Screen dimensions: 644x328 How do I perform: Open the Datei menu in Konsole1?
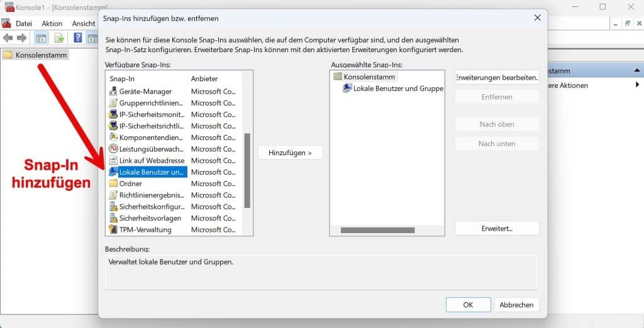pos(24,23)
